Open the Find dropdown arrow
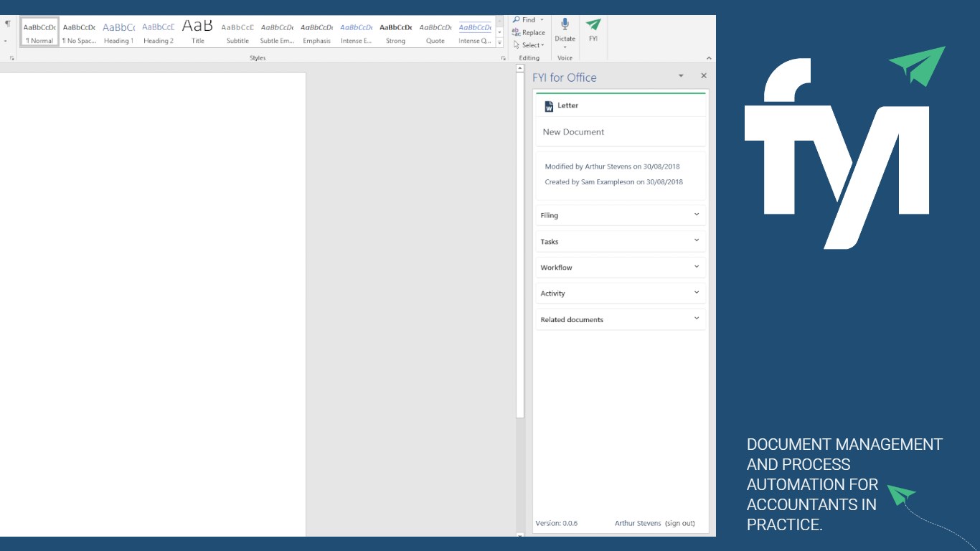This screenshot has height=551, width=980. coord(542,20)
